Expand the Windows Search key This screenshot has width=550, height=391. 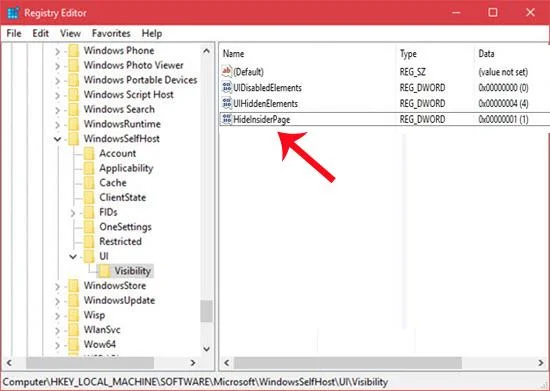58,110
